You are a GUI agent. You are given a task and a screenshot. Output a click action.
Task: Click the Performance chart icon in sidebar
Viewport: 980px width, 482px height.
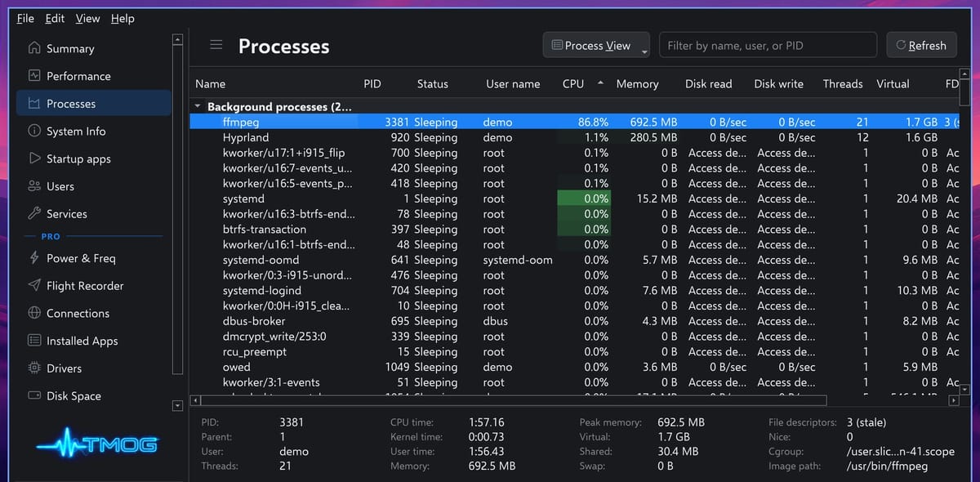click(x=34, y=76)
